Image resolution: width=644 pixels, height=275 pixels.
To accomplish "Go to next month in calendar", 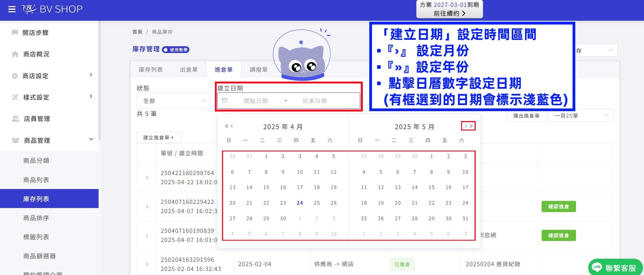I will pos(465,126).
